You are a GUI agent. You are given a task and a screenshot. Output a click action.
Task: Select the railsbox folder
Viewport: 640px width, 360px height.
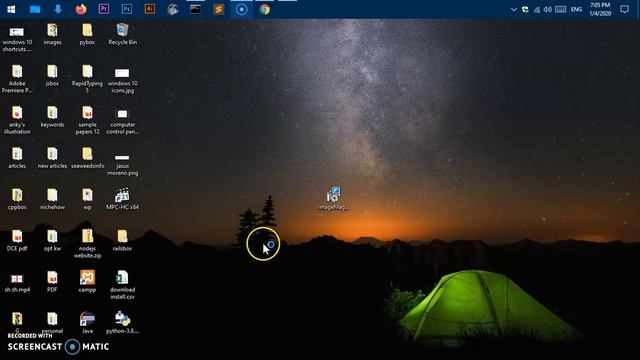122,241
